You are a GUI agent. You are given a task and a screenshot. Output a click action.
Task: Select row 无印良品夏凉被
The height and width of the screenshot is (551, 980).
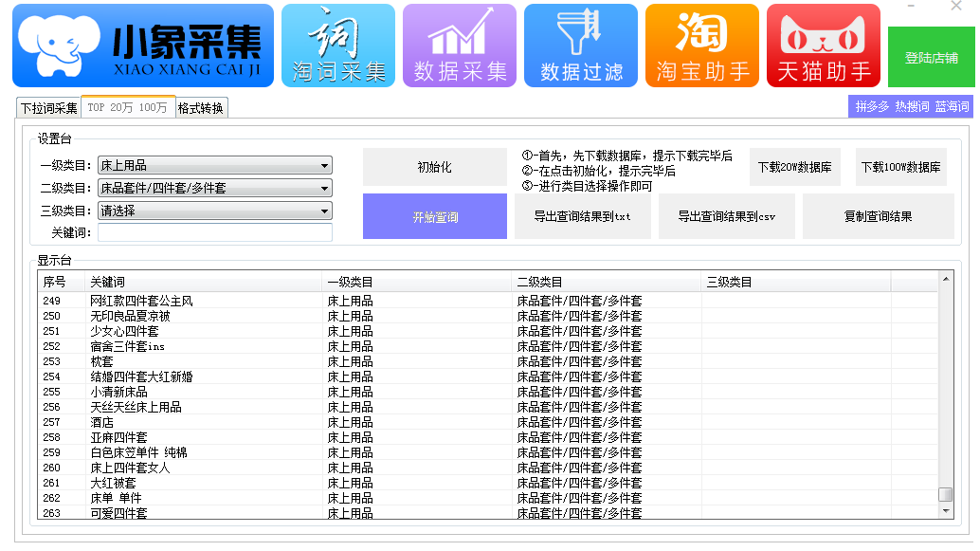487,316
